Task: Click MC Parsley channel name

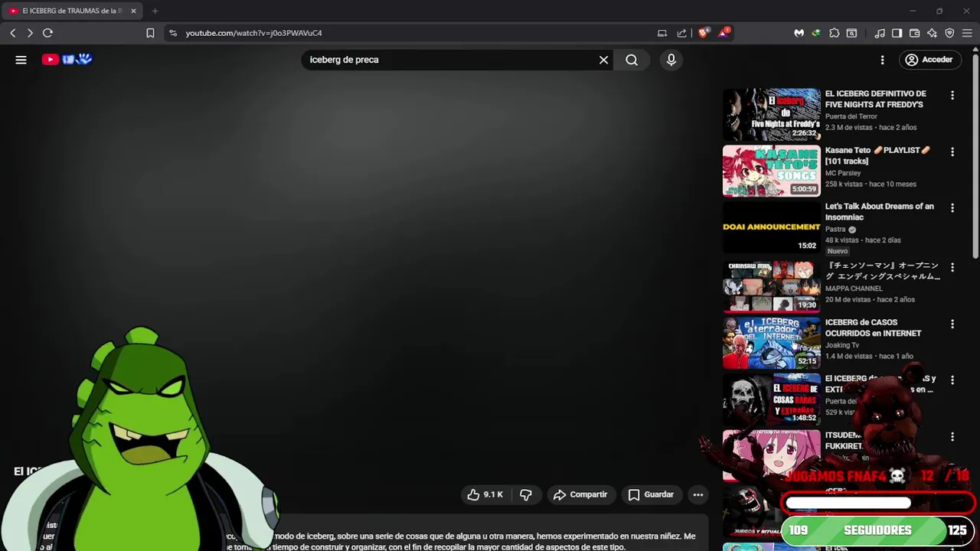Action: (x=843, y=173)
